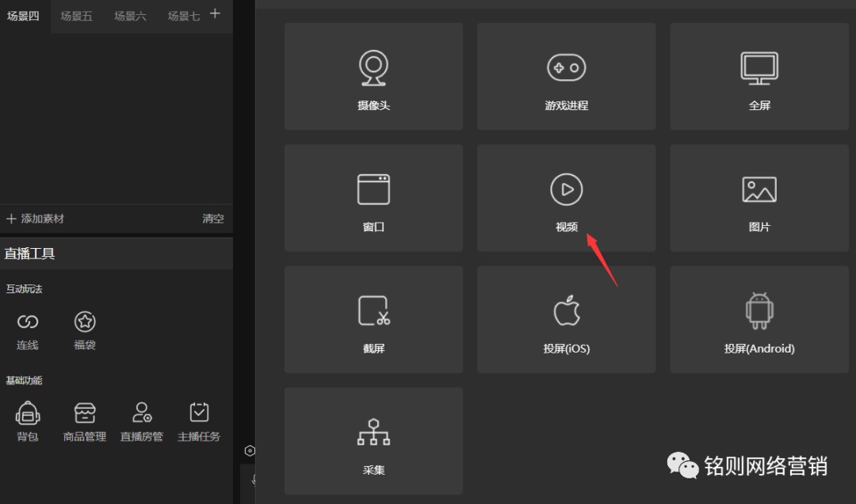Switch to 场景七 tab
The height and width of the screenshot is (504, 856).
point(183,17)
